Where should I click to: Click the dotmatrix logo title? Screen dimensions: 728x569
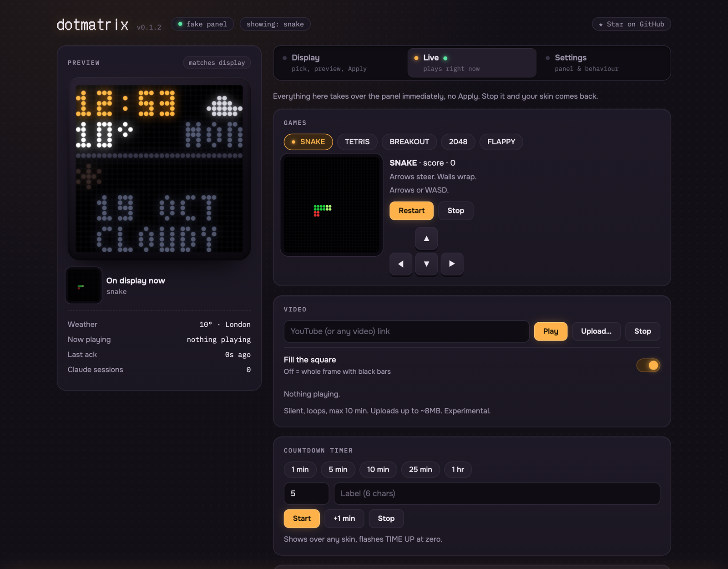93,25
